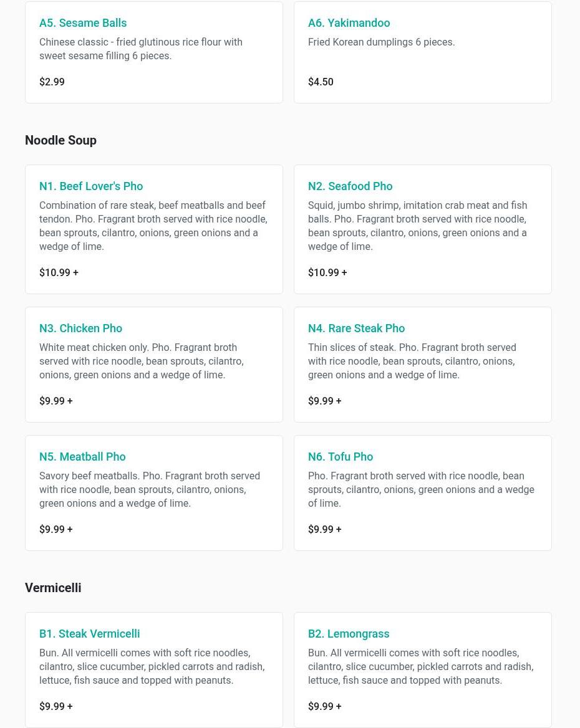Open N2. Seafood Pho item
580x728 pixels.
tap(350, 186)
